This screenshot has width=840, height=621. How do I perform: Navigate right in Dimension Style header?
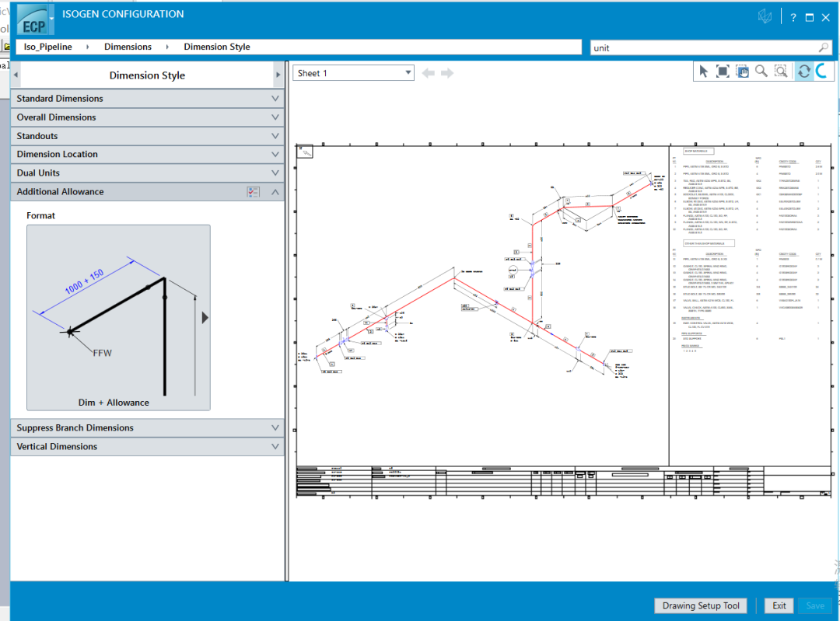(x=278, y=75)
